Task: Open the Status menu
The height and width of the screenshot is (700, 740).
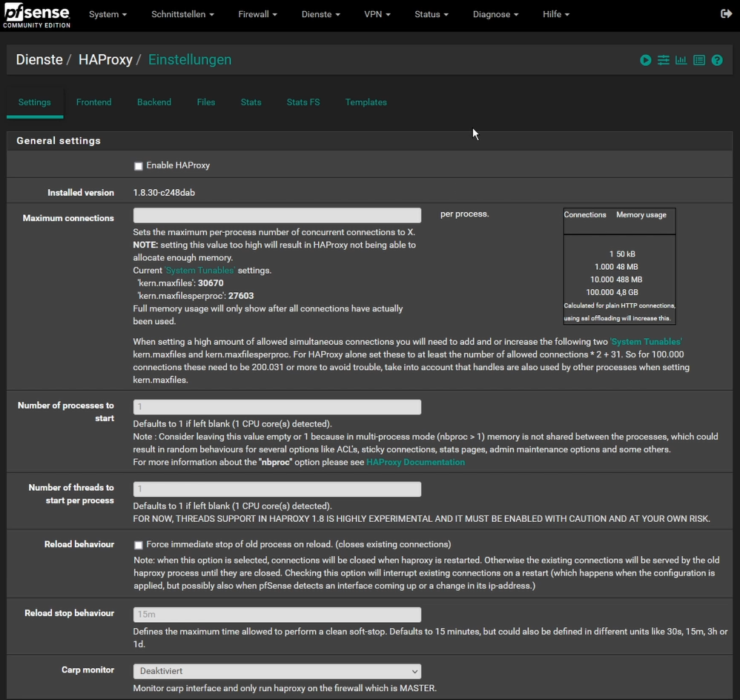Action: [431, 14]
